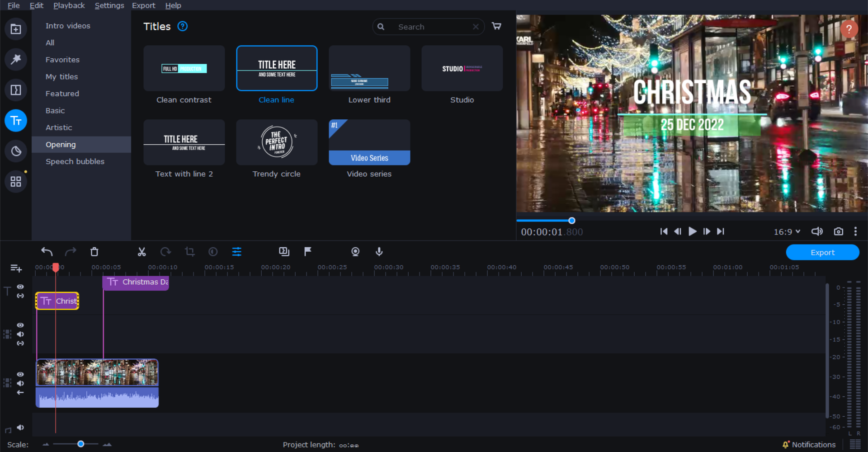
Task: Click the Cut scissors tool
Action: (x=142, y=252)
